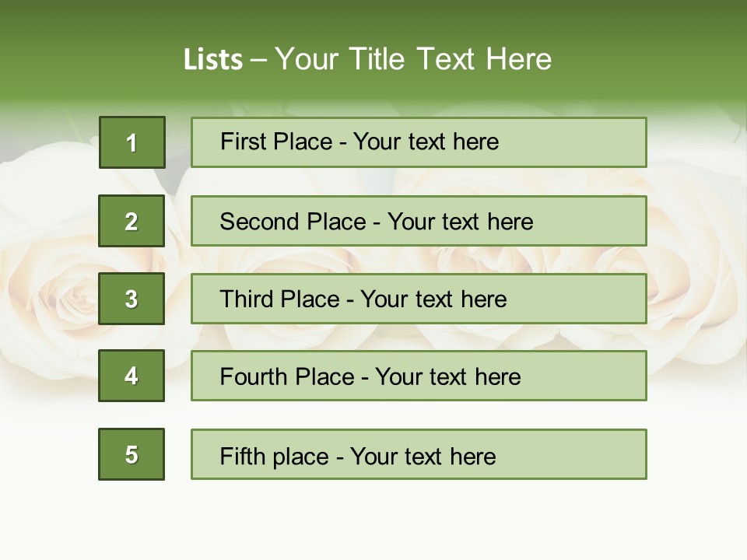Click the number 5 box
Image resolution: width=747 pixels, height=560 pixels.
(x=132, y=454)
